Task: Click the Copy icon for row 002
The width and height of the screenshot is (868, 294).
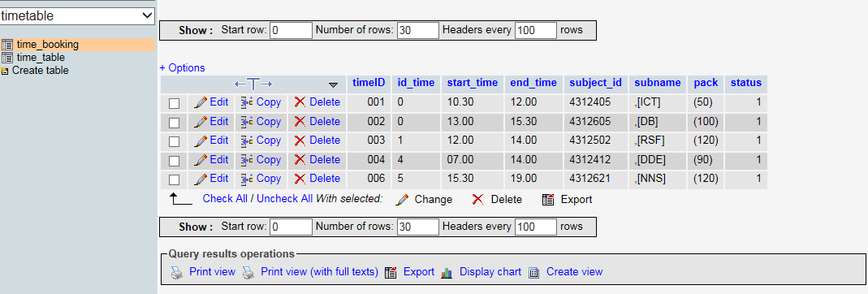Action: 247,121
